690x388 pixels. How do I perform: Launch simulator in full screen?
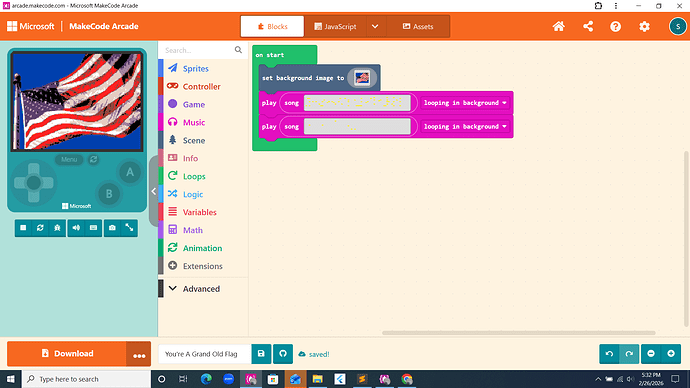129,228
